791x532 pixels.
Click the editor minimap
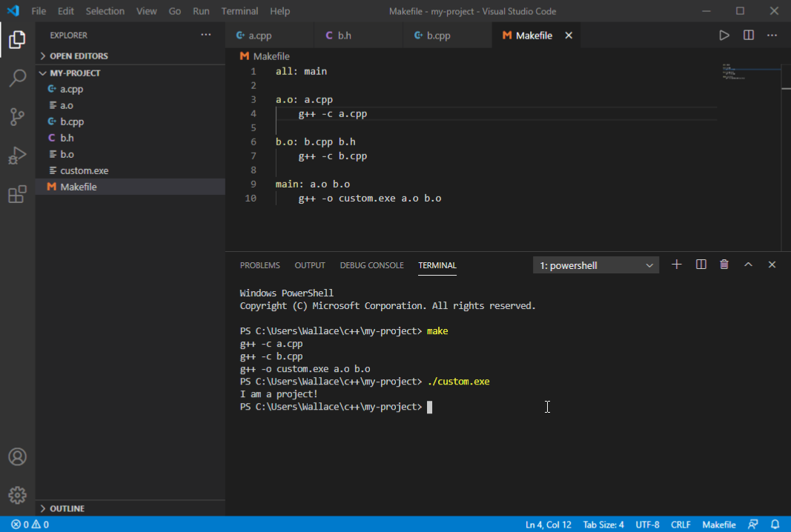[x=749, y=74]
